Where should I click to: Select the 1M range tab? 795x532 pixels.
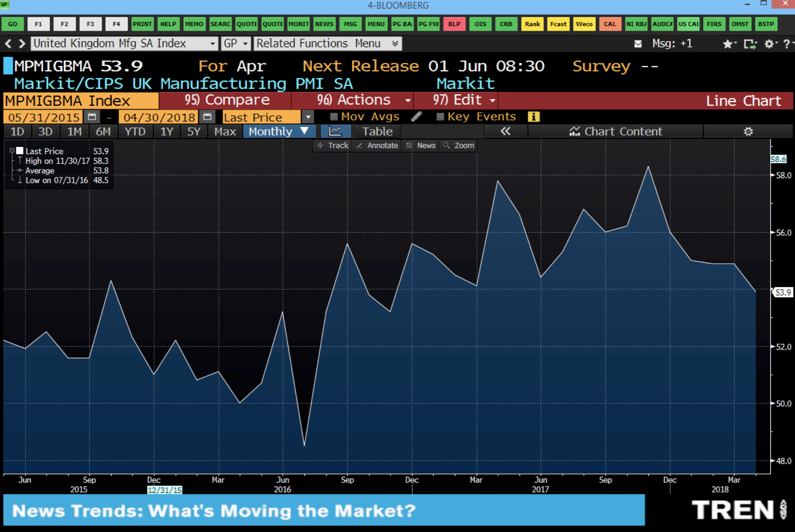coord(74,132)
